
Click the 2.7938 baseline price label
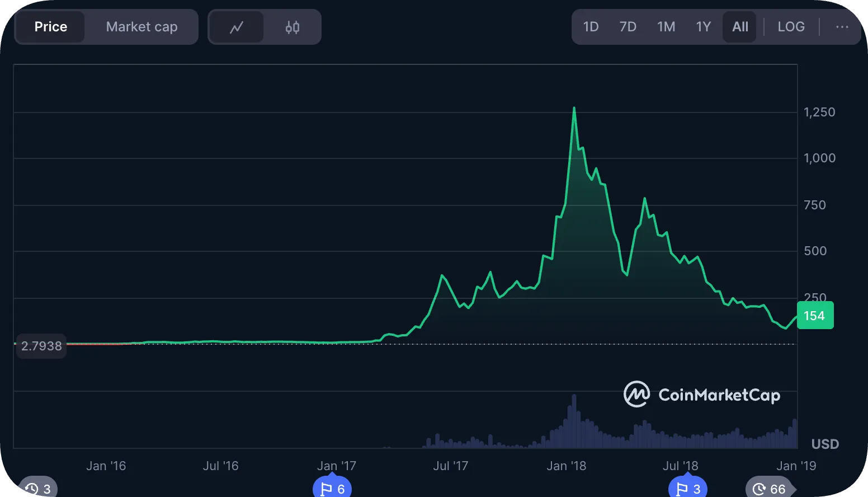tap(40, 346)
